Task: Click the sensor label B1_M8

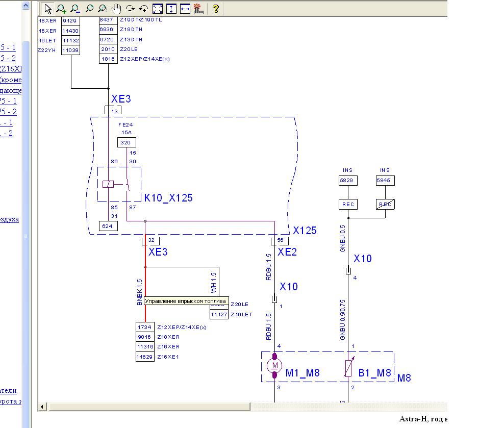Action: coord(374,373)
